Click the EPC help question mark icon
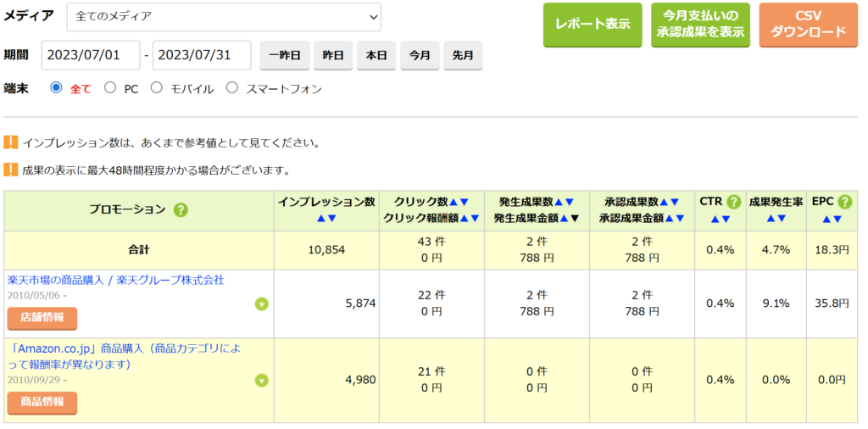This screenshot has height=429, width=868. click(844, 202)
